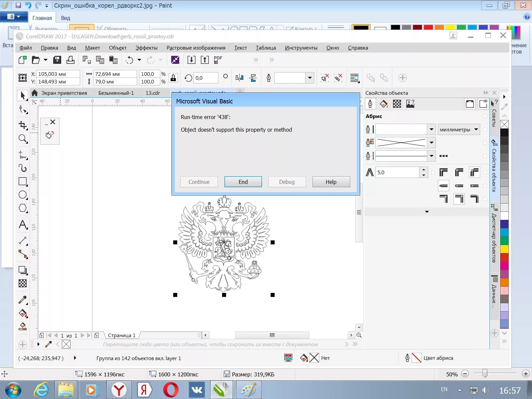Switch to the Безымянный-1 tab

click(x=116, y=93)
